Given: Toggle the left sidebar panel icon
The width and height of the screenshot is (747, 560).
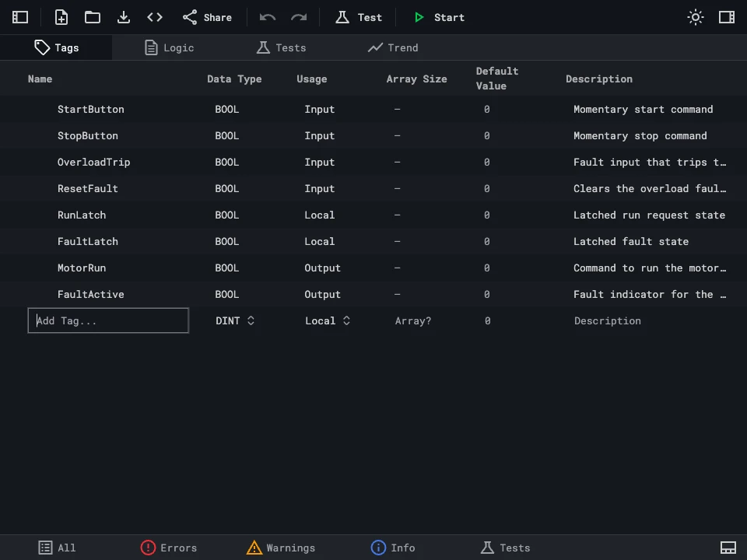Looking at the screenshot, I should click(x=19, y=16).
